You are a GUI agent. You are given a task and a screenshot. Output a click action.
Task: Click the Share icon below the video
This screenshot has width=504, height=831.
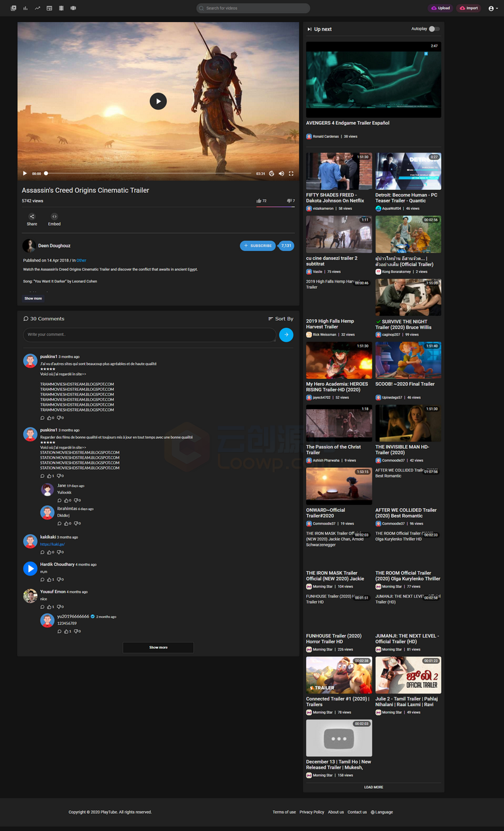coord(32,216)
